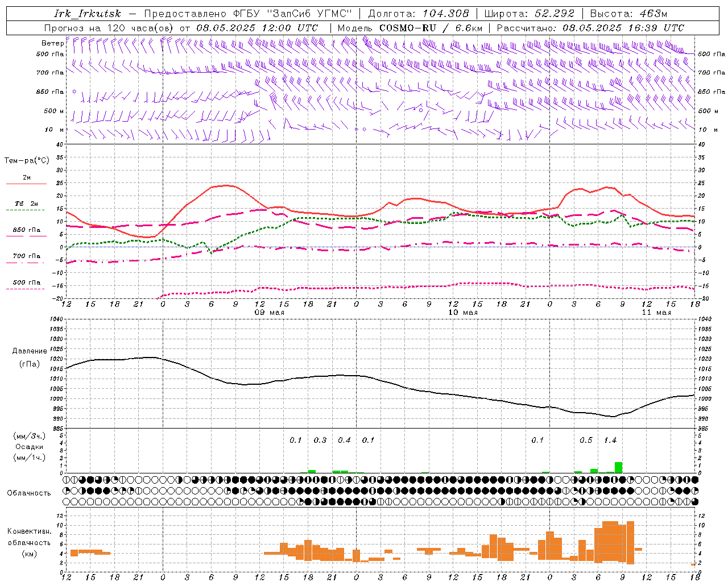Click the Высота: 463м value
Viewport: 728px width, 582px height.
(x=628, y=14)
